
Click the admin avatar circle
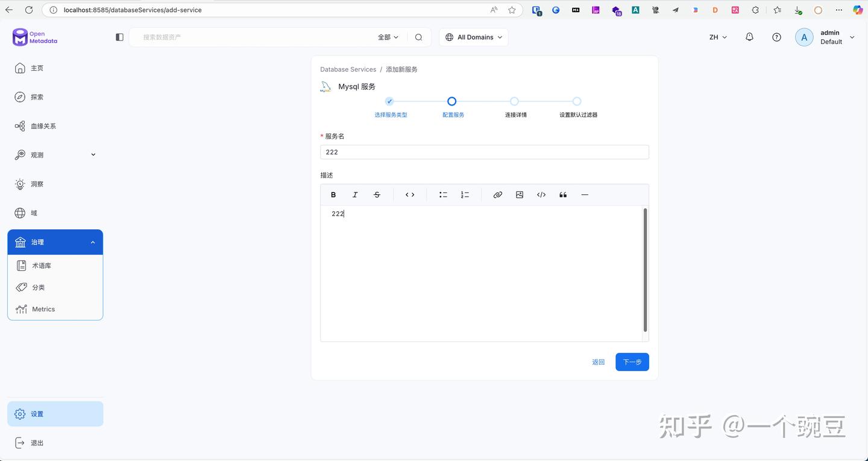(804, 37)
